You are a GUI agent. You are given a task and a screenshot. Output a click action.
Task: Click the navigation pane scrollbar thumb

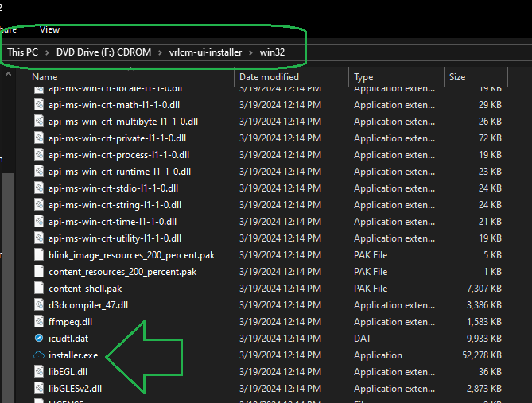(9, 288)
